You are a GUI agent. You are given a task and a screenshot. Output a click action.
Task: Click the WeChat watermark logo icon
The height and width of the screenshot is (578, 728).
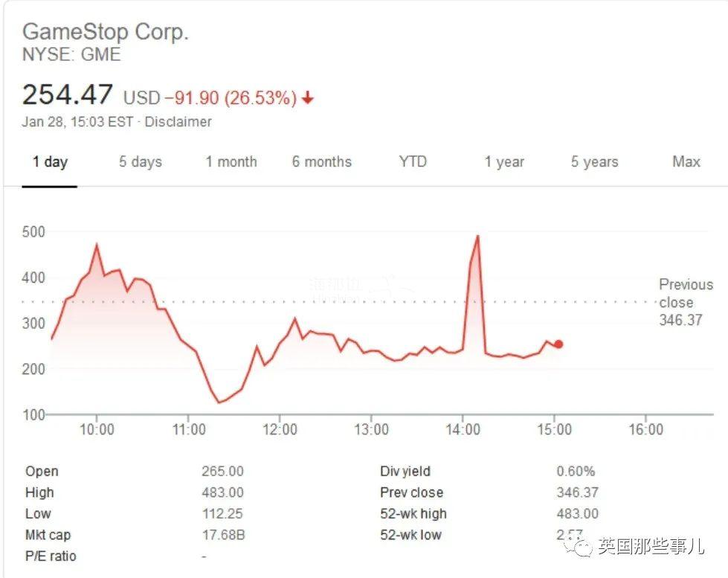point(578,545)
